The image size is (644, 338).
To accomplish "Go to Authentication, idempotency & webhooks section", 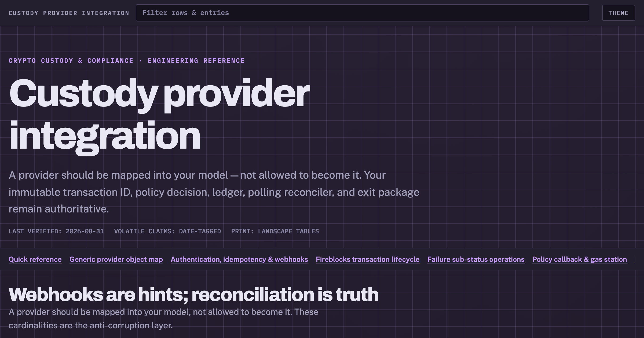I will [x=239, y=259].
